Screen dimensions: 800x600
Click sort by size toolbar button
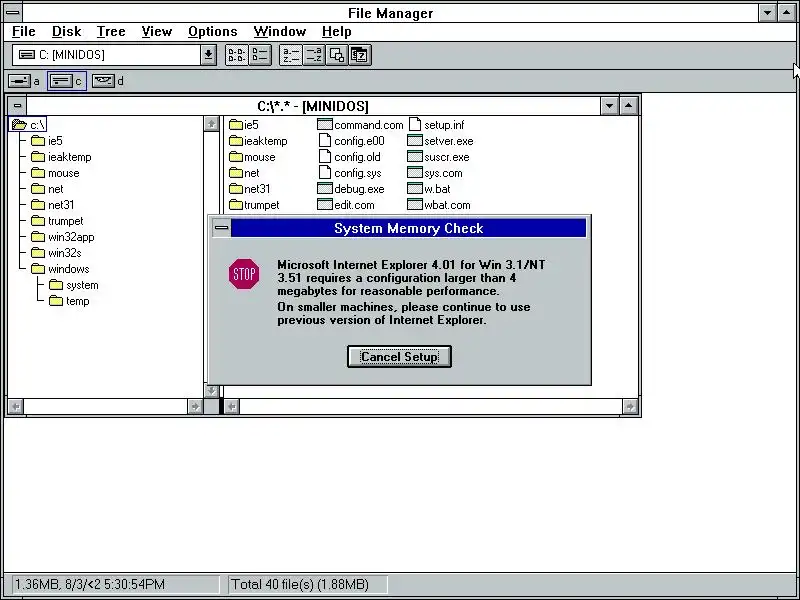tap(337, 55)
